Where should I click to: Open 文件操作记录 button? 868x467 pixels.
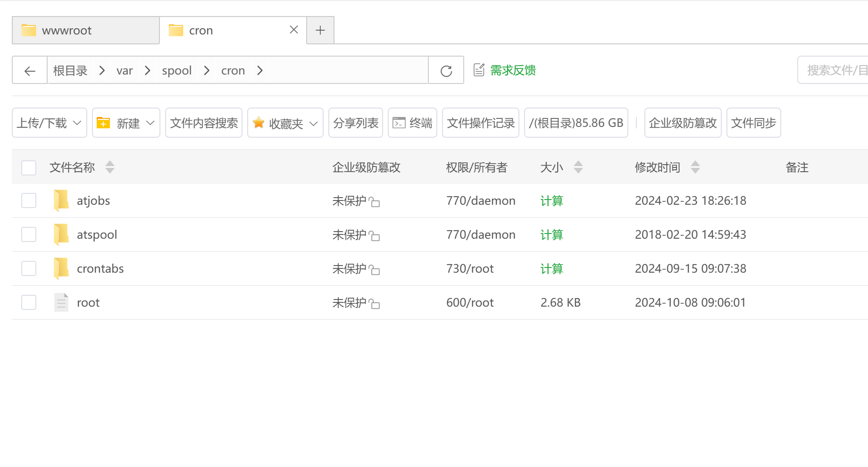tap(481, 123)
